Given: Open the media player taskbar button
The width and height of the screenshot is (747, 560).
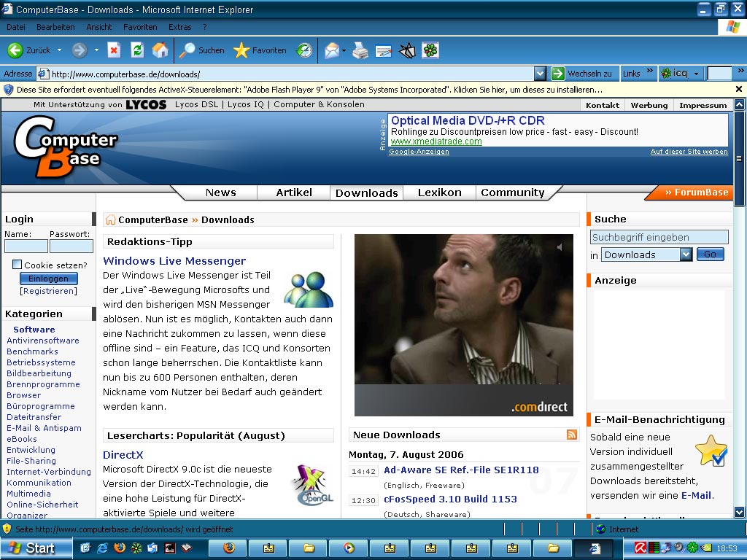Looking at the screenshot, I should tap(349, 548).
